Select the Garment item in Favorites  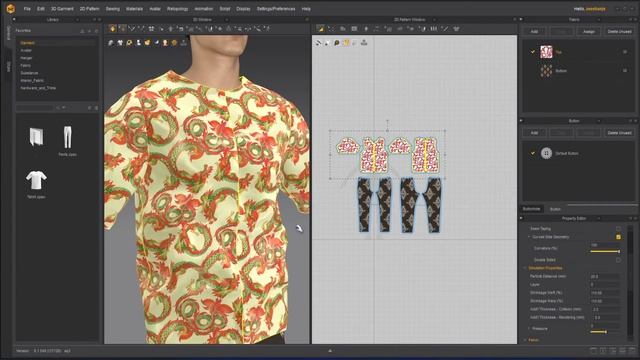[27, 43]
